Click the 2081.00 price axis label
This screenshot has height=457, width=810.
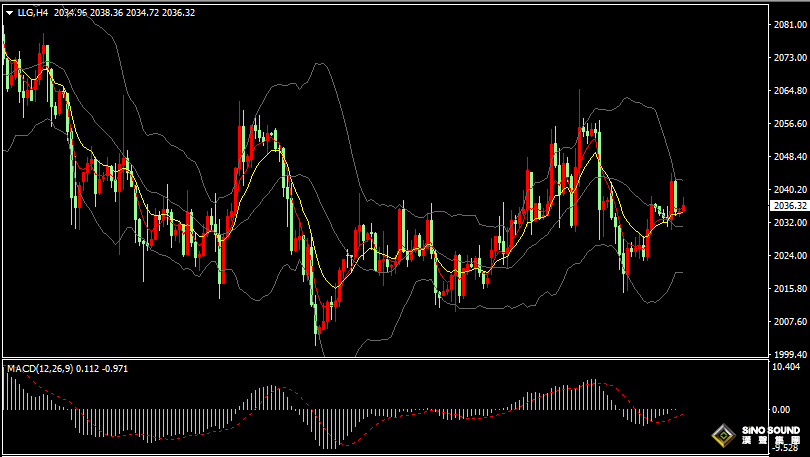pyautogui.click(x=789, y=25)
